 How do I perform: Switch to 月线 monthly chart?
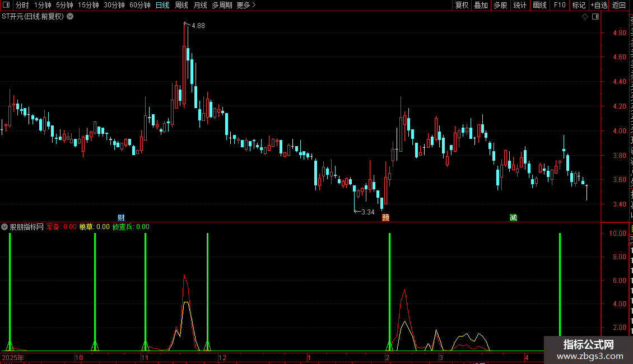tap(200, 5)
